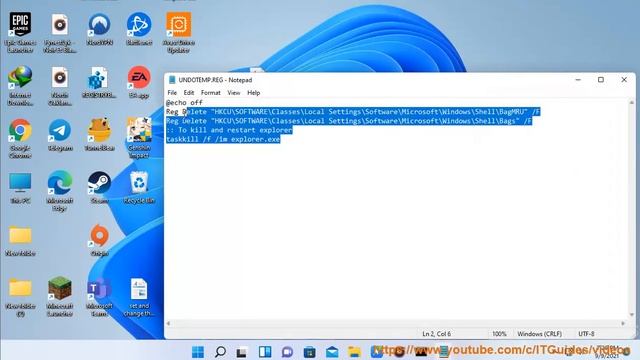Viewport: 640px width, 360px height.
Task: Launch Minecraft Launcher shortcut
Action: 60,297
